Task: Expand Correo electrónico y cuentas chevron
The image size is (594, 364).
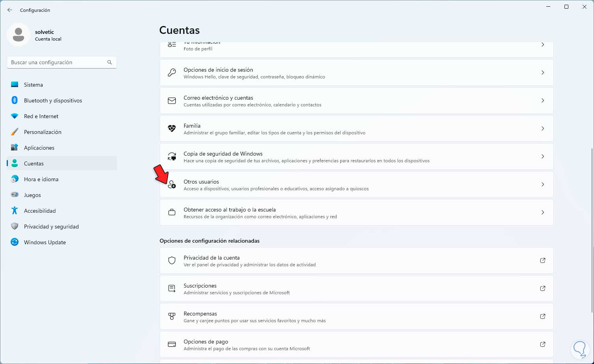Action: tap(543, 101)
